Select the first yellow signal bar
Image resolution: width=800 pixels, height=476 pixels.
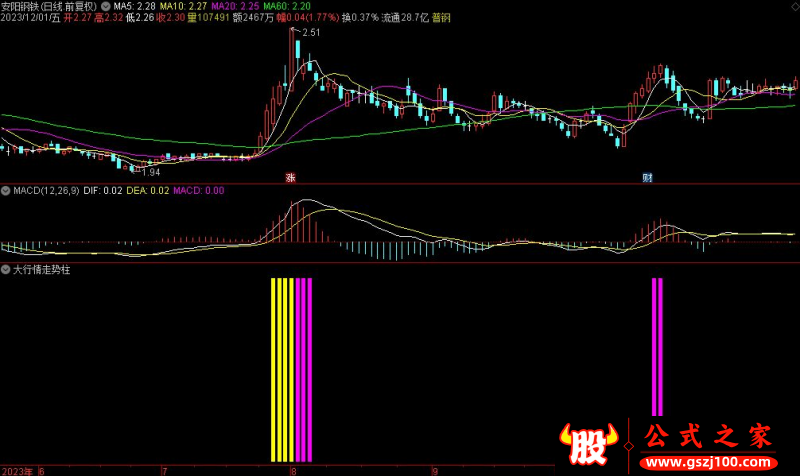click(x=274, y=367)
